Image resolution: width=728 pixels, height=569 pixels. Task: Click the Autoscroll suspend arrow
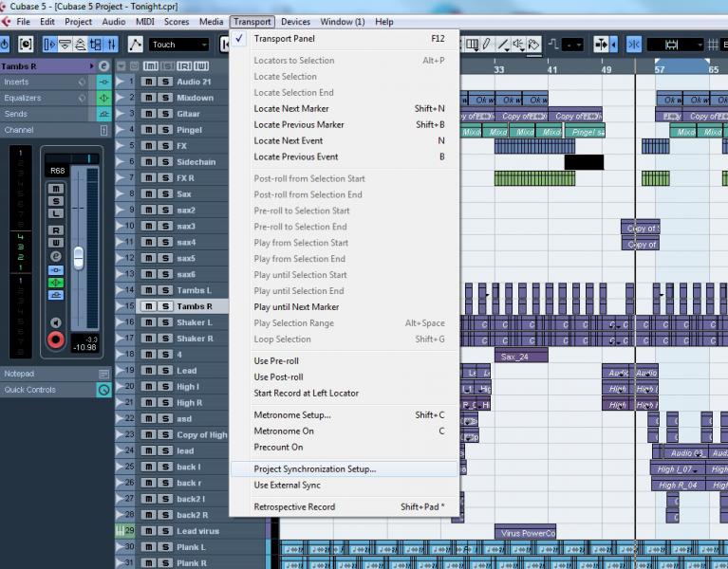point(614,45)
